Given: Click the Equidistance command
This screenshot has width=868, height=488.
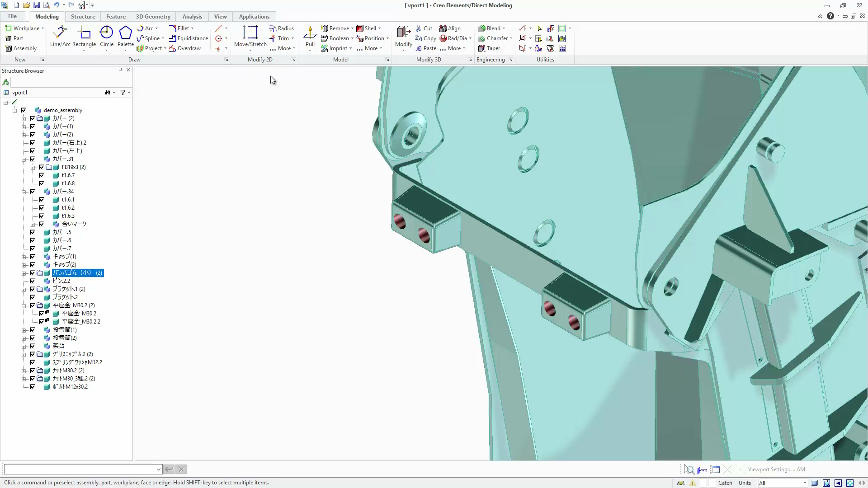Looking at the screenshot, I should click(189, 38).
